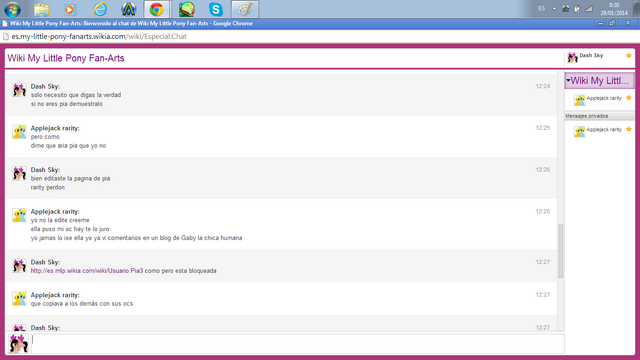Open the green ball app in the taskbar

pos(187,9)
